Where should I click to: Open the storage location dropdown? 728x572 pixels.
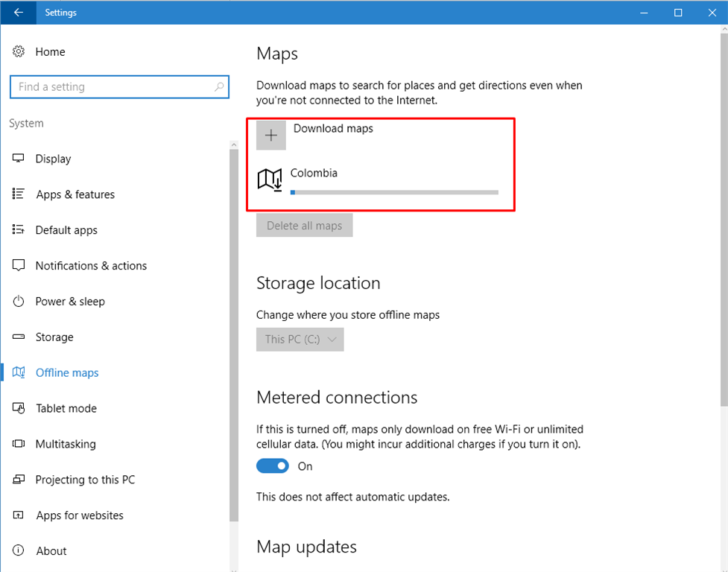[x=300, y=340]
